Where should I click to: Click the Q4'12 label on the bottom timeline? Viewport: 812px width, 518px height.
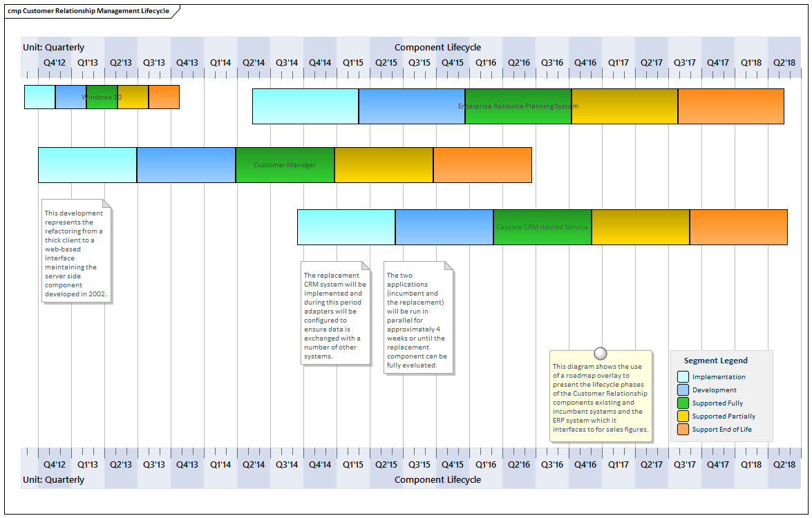click(x=54, y=464)
